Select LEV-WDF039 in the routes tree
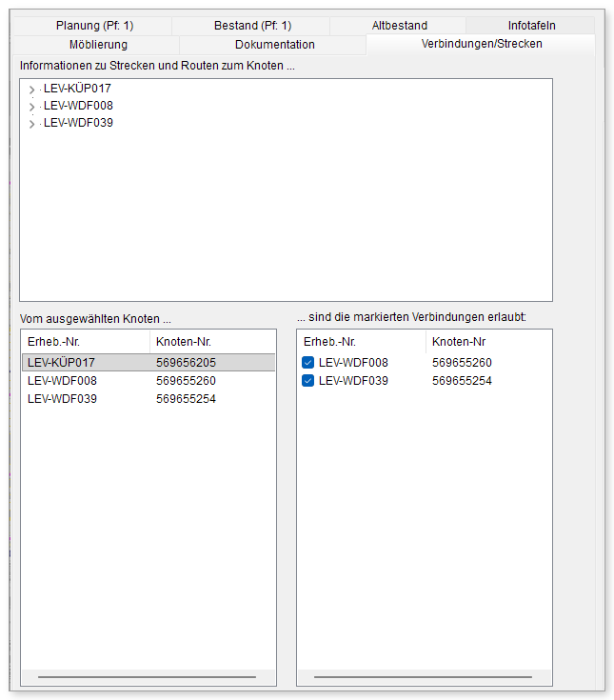 (78, 123)
